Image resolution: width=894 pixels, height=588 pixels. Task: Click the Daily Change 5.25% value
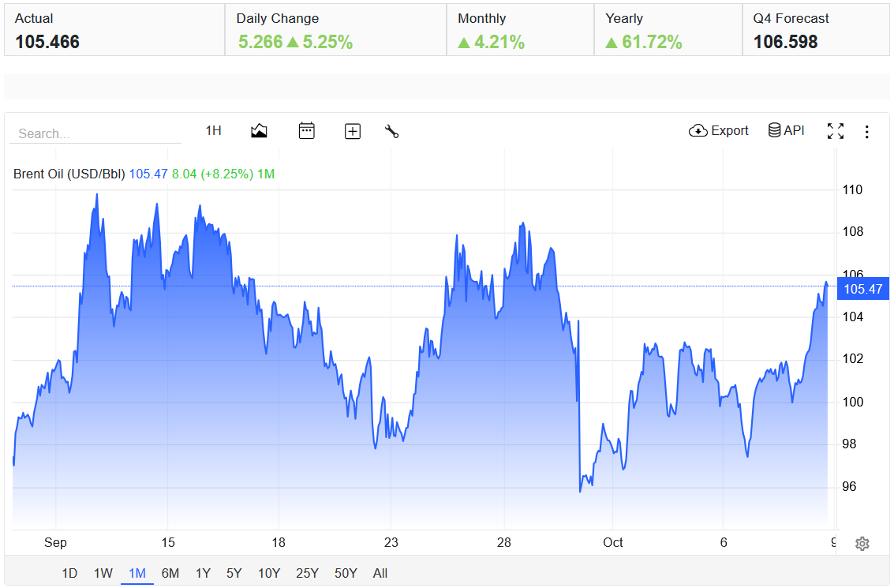(x=327, y=42)
